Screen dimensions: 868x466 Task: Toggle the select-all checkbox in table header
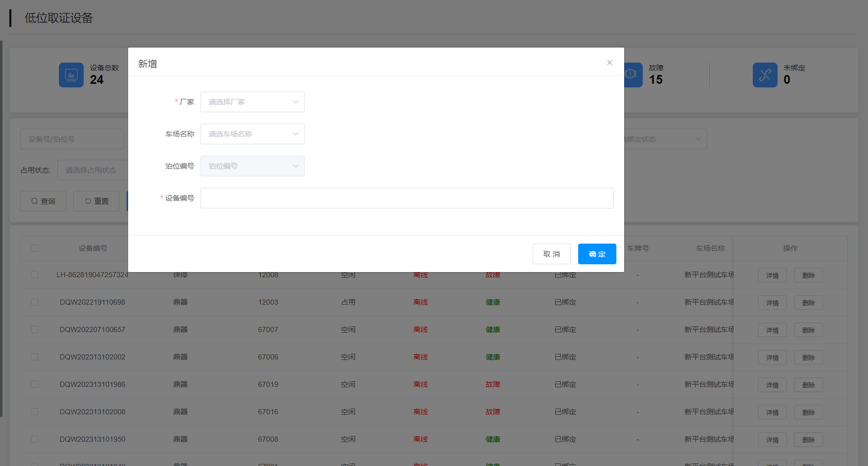pyautogui.click(x=35, y=248)
